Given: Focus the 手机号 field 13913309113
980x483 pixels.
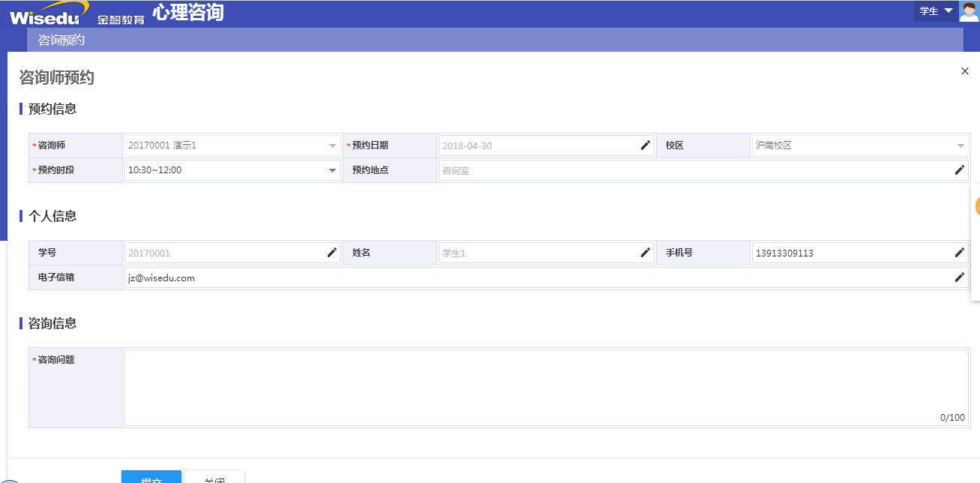Looking at the screenshot, I should pos(860,253).
